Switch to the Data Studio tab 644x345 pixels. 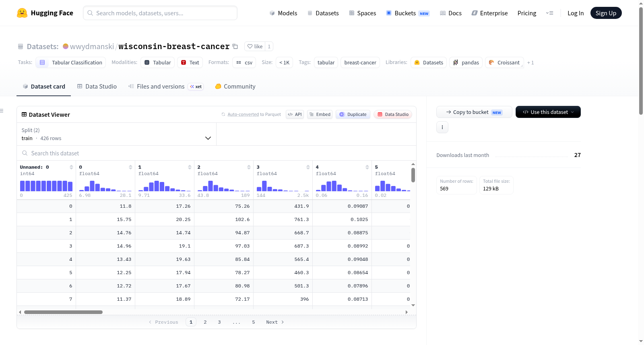pos(97,86)
